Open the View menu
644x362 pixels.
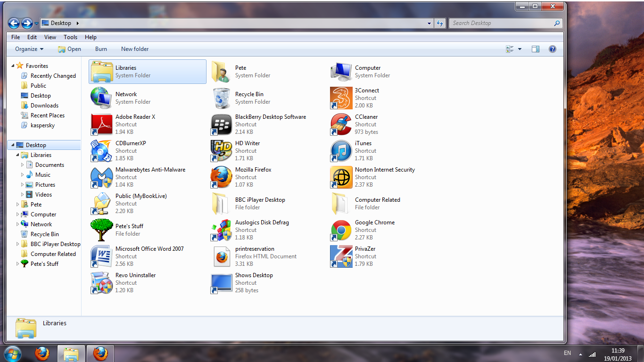[x=50, y=37]
